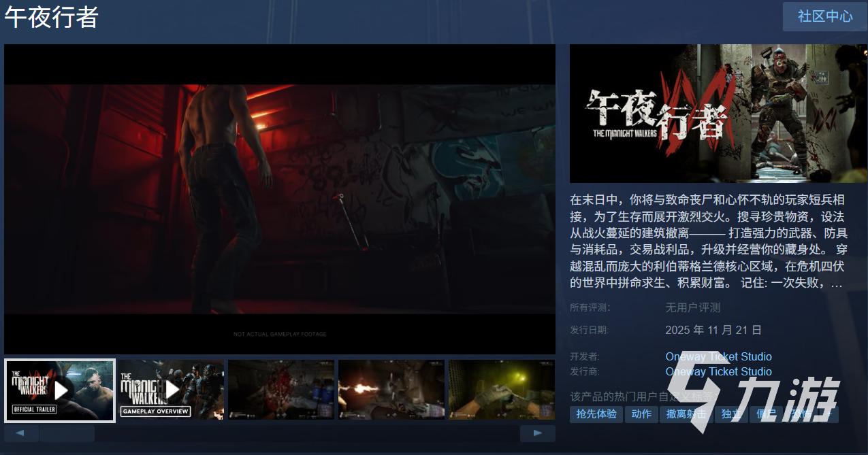The height and width of the screenshot is (455, 868).
Task: Open the bloody zombie screenshot thumbnail
Action: click(281, 390)
